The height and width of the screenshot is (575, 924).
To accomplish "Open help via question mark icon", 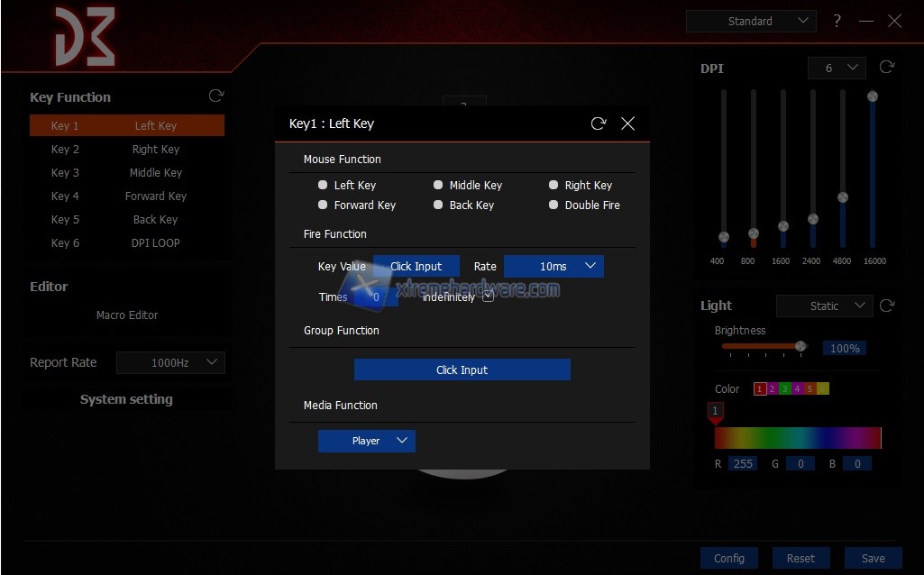I will [x=837, y=21].
